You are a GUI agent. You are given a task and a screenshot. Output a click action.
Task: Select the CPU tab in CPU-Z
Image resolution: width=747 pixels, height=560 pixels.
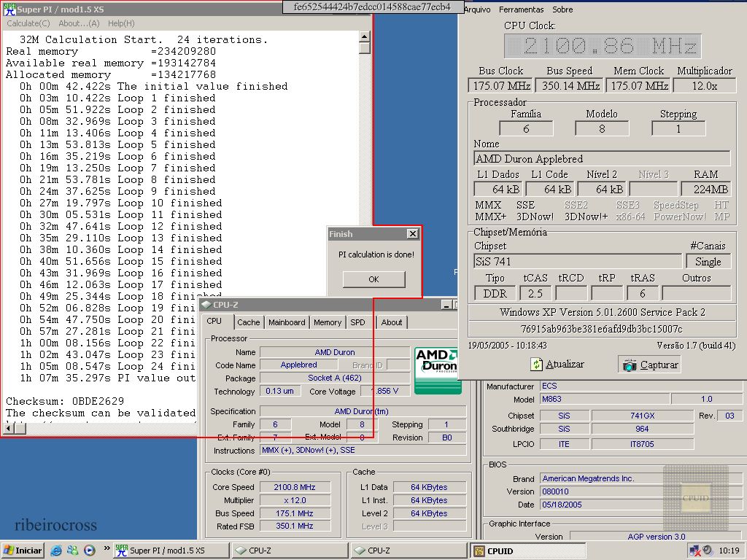(214, 322)
